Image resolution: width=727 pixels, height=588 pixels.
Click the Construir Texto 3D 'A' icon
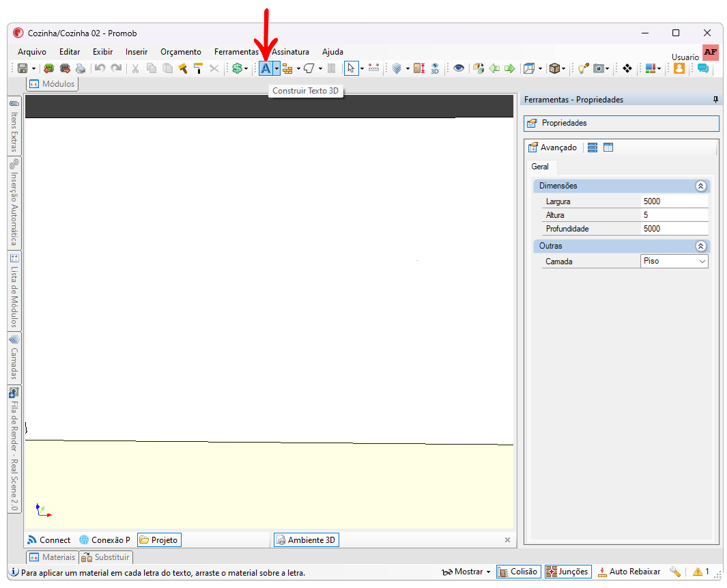pos(266,68)
